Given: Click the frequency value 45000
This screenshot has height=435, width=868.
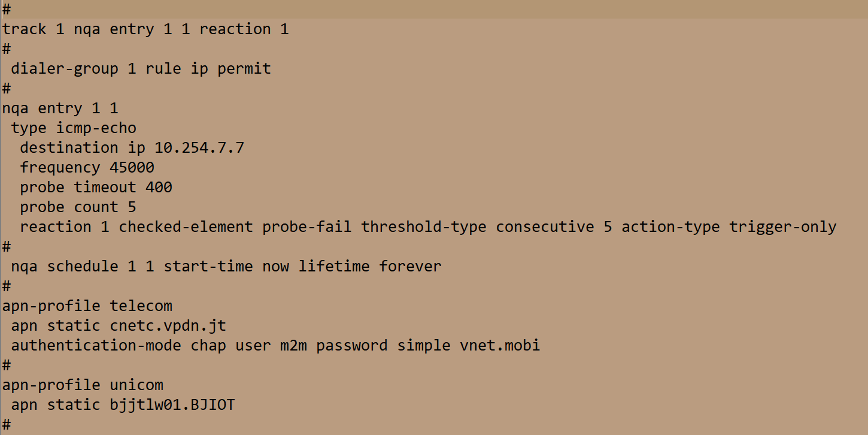Looking at the screenshot, I should (x=132, y=168).
